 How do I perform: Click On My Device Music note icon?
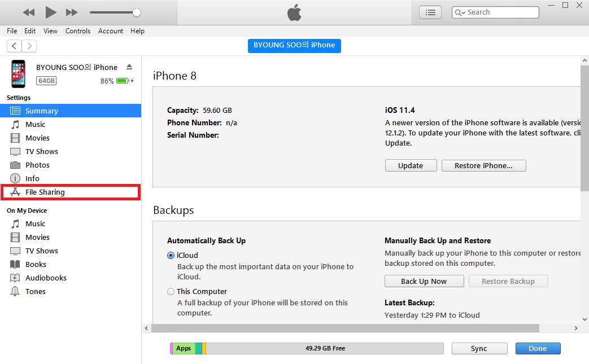(x=15, y=223)
